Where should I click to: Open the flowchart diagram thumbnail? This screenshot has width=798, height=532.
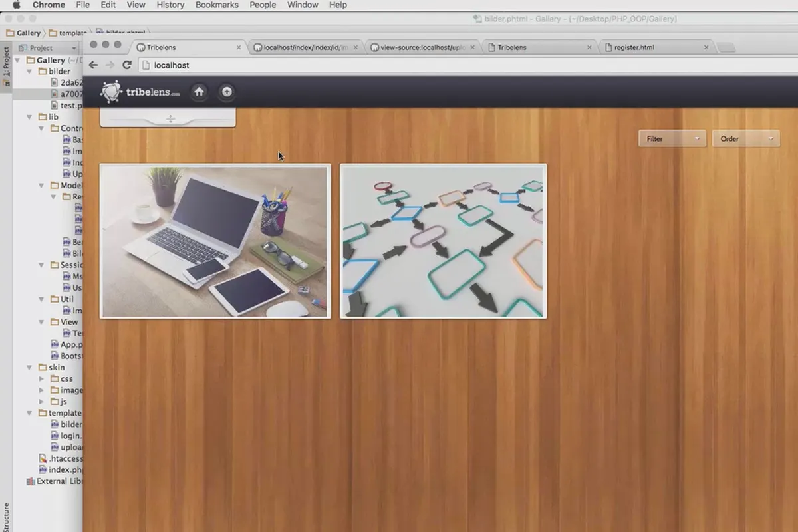click(x=443, y=241)
